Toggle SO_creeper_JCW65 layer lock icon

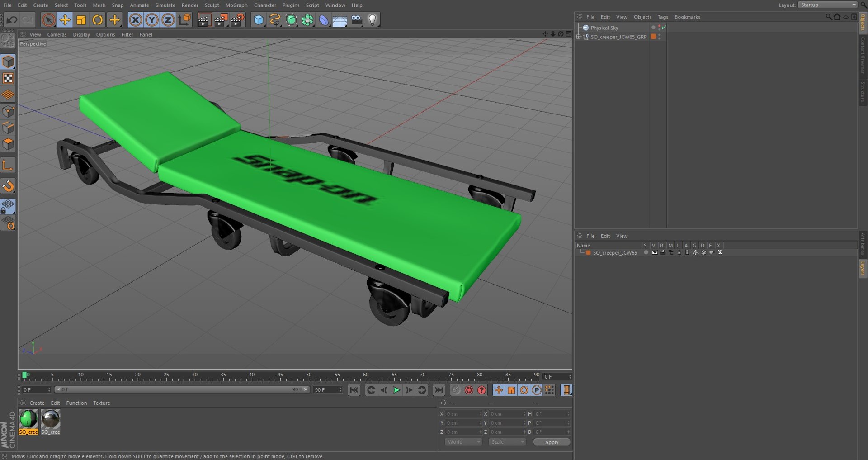[x=679, y=252]
